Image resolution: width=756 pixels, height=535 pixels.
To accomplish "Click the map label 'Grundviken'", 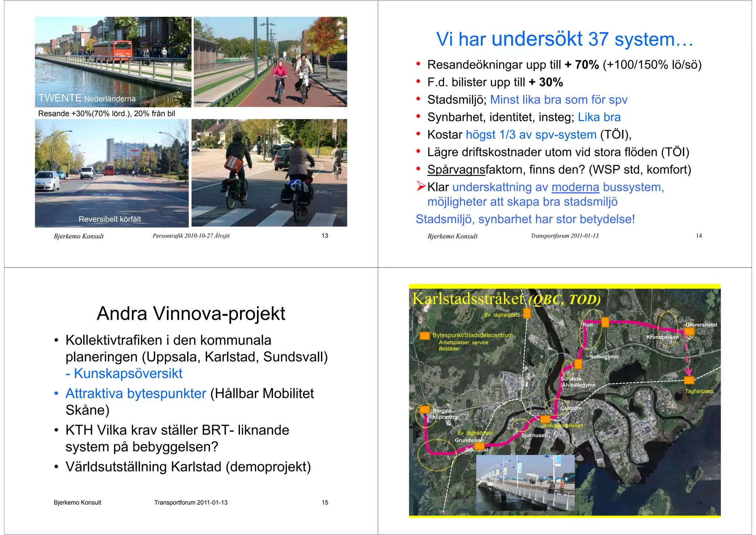I will [x=469, y=440].
